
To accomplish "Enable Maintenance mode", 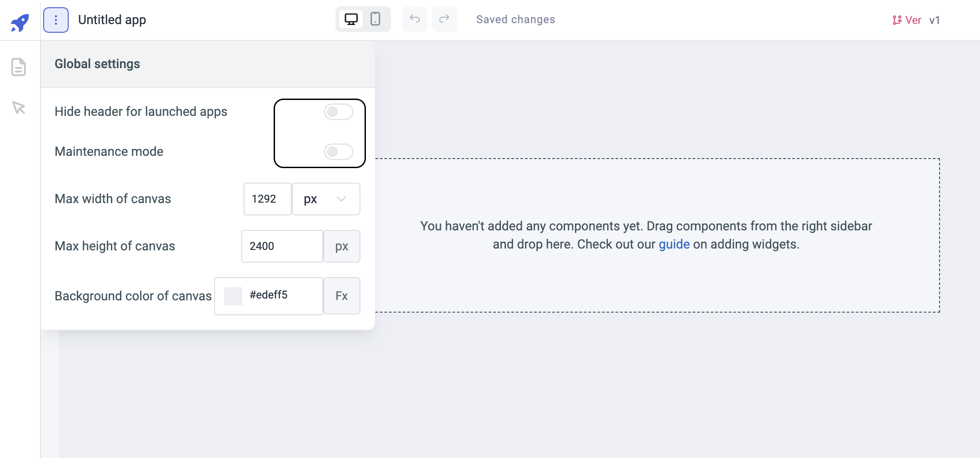I will 338,152.
